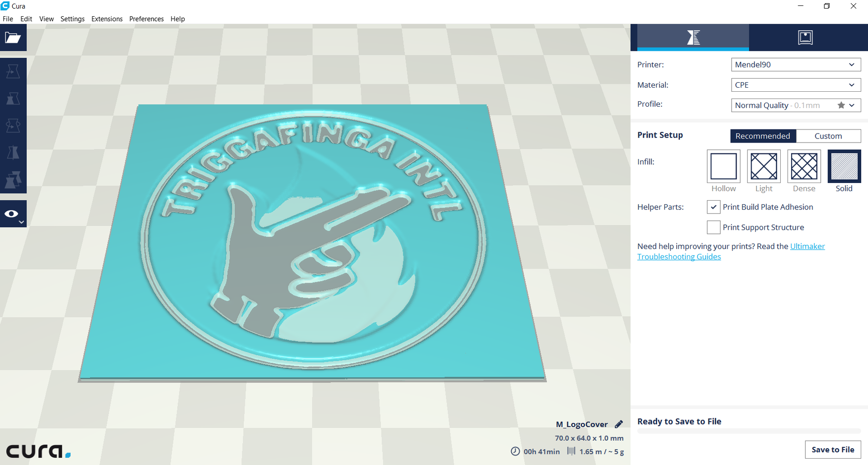Open the Profile dropdown showing Normal Quality
This screenshot has width=868, height=465.
(x=796, y=105)
